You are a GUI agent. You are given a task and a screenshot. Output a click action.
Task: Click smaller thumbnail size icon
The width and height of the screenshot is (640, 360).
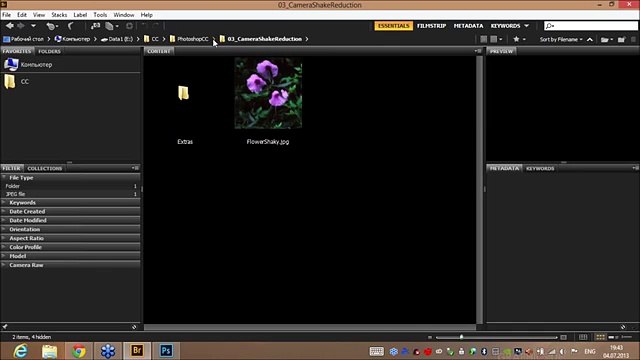tap(430, 337)
